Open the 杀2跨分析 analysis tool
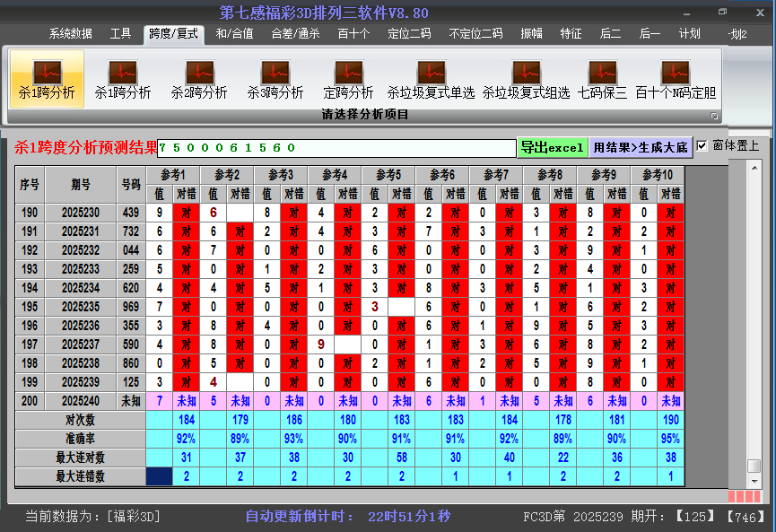 pos(199,79)
